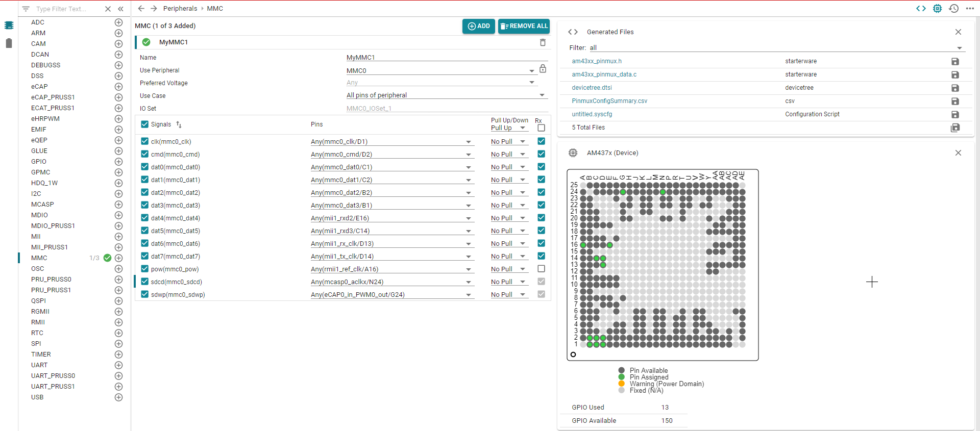Save the devicetree.dtsi file
This screenshot has width=980, height=431.
pos(955,88)
